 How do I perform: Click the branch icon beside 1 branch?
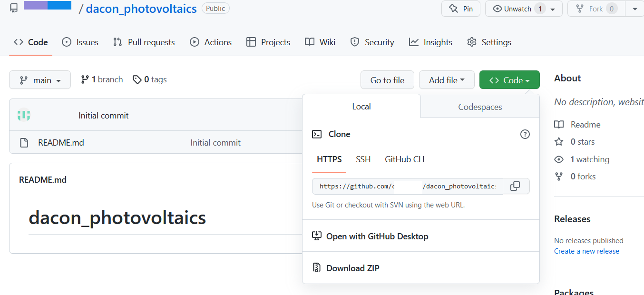point(85,79)
